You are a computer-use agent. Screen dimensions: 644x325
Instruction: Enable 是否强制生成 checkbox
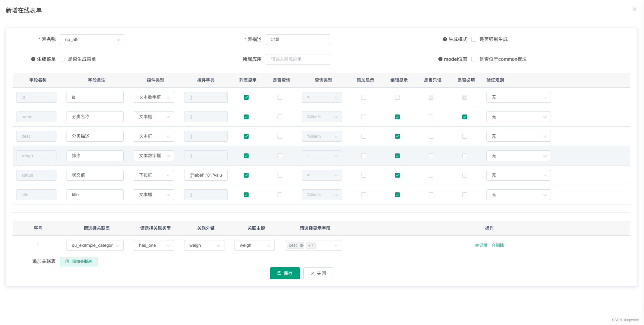[474, 39]
